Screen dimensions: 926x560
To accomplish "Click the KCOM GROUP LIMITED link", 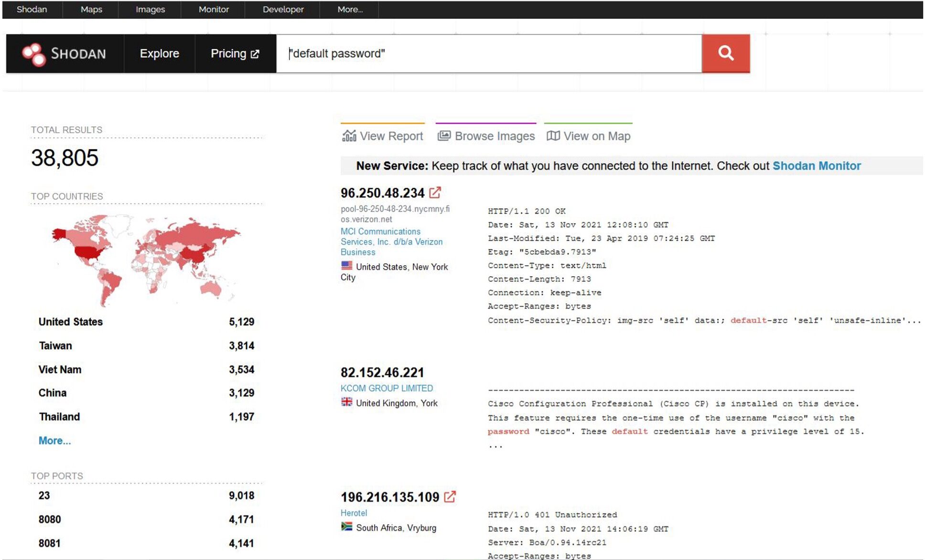I will pyautogui.click(x=387, y=388).
